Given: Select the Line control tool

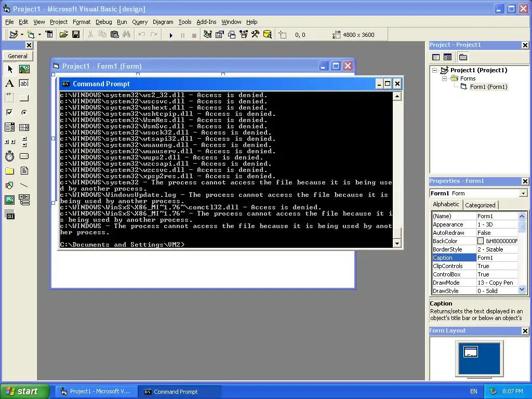Looking at the screenshot, I should tap(24, 185).
